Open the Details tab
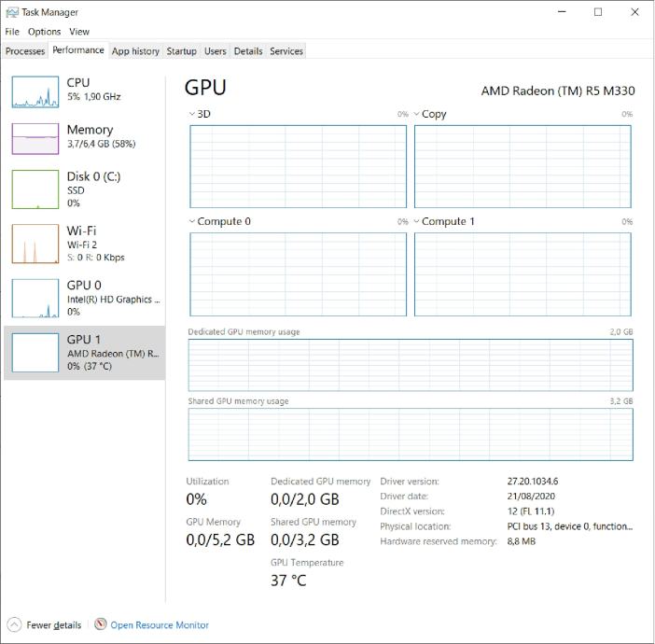Viewport: 655px width, 644px height. (248, 51)
